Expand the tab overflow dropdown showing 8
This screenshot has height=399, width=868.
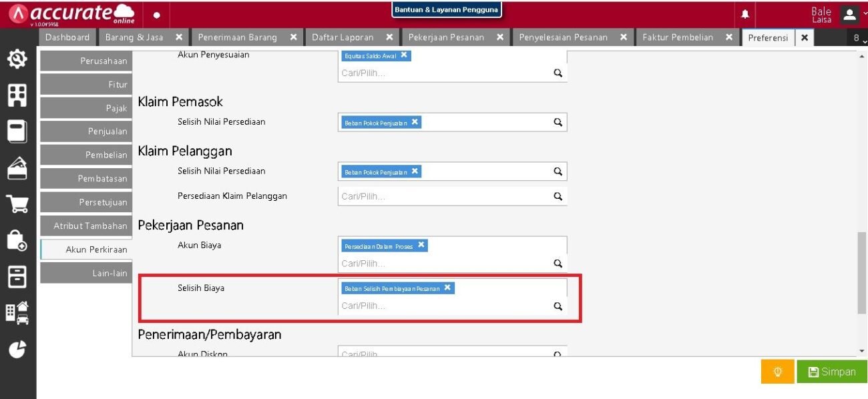[x=857, y=38]
